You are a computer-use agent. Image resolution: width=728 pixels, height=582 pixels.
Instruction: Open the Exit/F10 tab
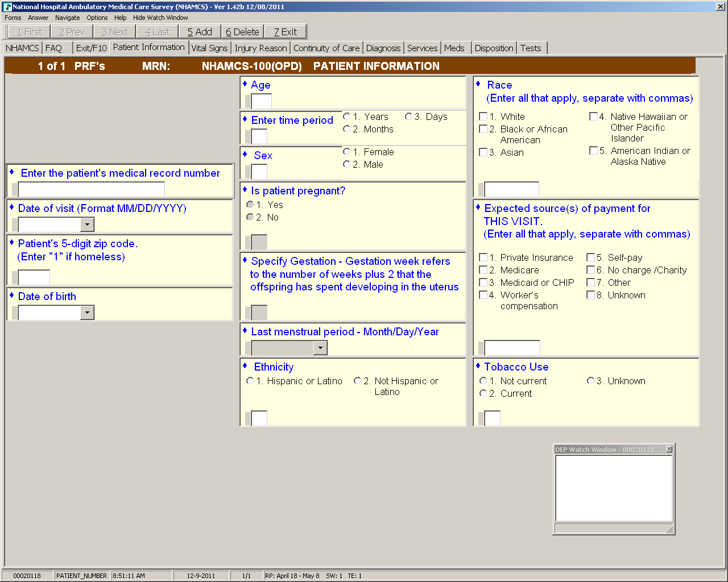point(91,48)
